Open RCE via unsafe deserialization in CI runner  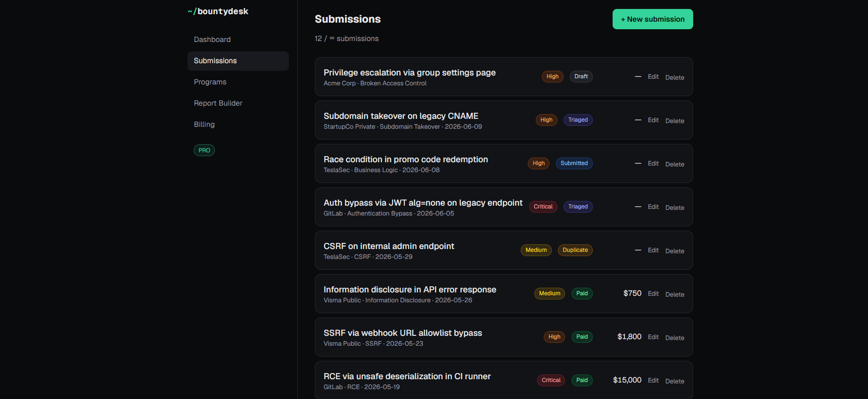(407, 376)
